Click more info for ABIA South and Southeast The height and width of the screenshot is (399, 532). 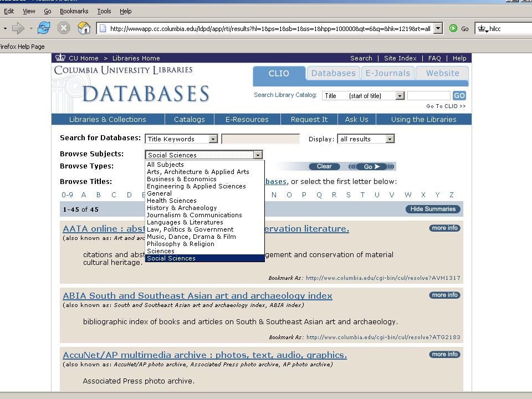click(445, 295)
